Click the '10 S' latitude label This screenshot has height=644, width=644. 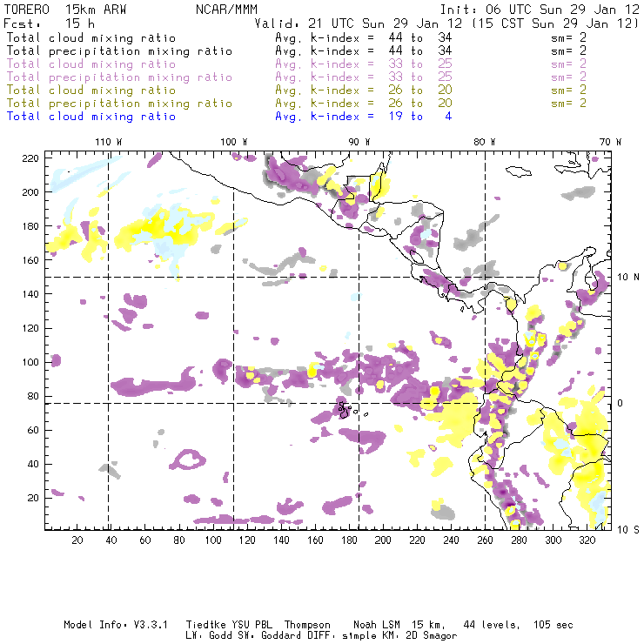[628, 530]
